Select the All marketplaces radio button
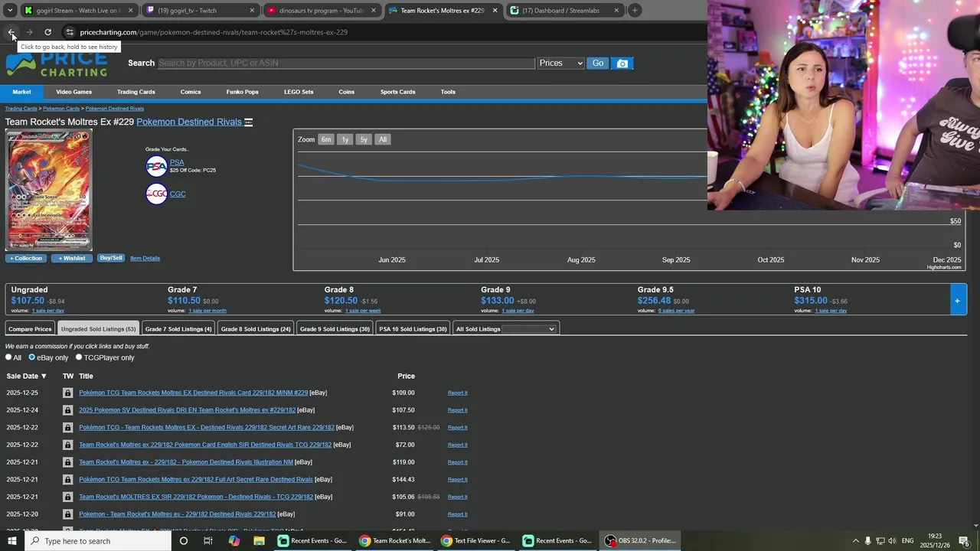The width and height of the screenshot is (980, 551). (x=8, y=357)
